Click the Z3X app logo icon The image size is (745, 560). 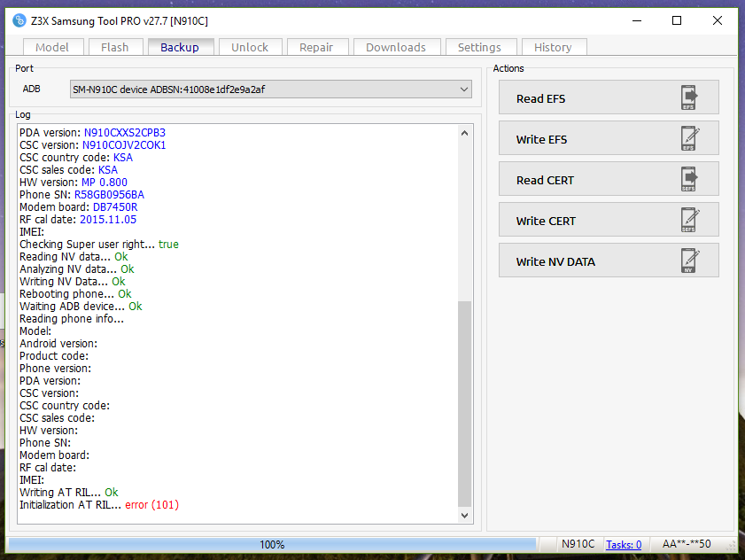pyautogui.click(x=19, y=21)
